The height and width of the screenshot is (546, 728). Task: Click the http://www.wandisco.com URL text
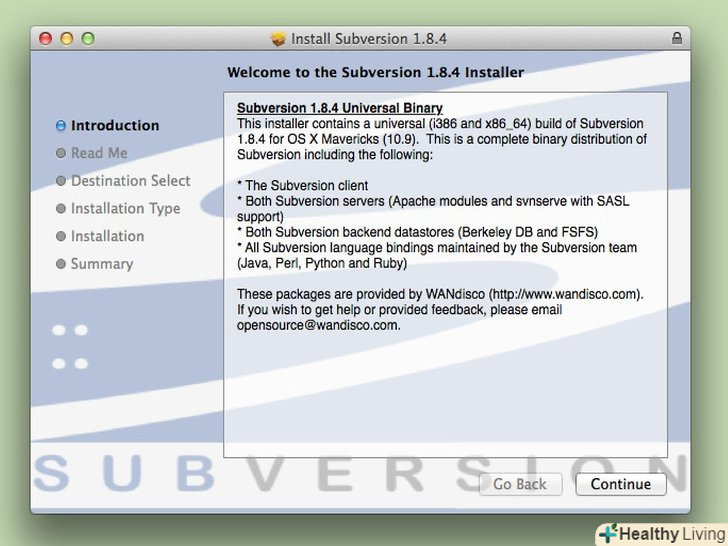pos(566,294)
